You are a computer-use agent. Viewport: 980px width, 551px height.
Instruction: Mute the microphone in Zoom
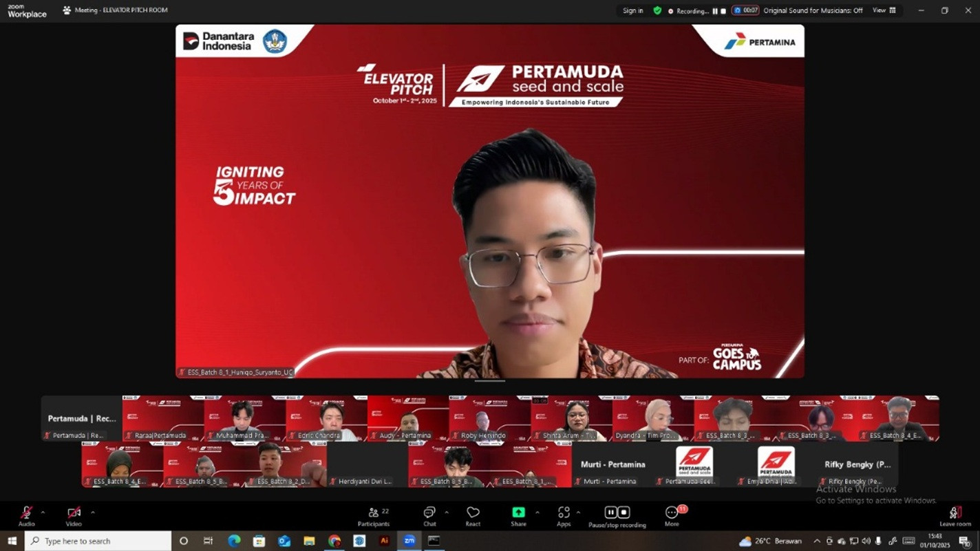26,513
